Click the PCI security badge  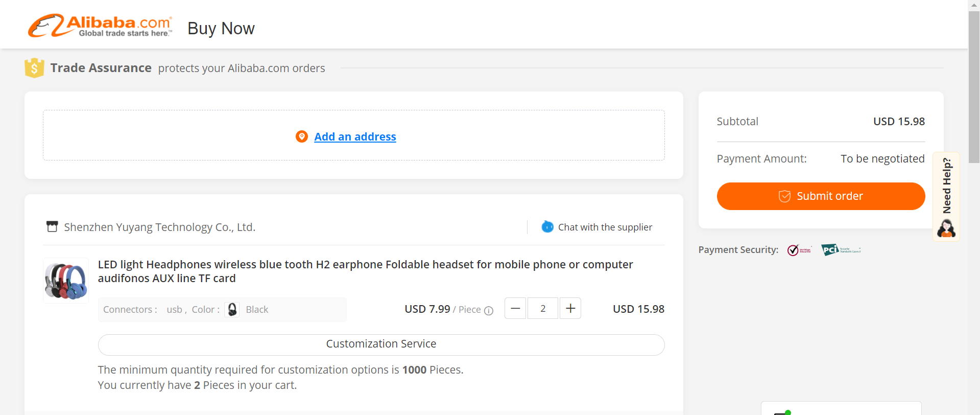click(x=841, y=250)
